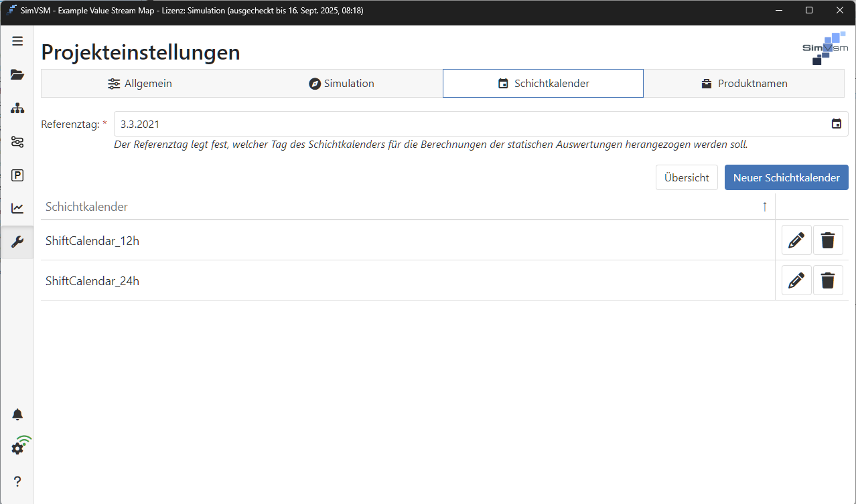Toggle the Schichtkalender sort order arrow
856x504 pixels.
coord(764,207)
